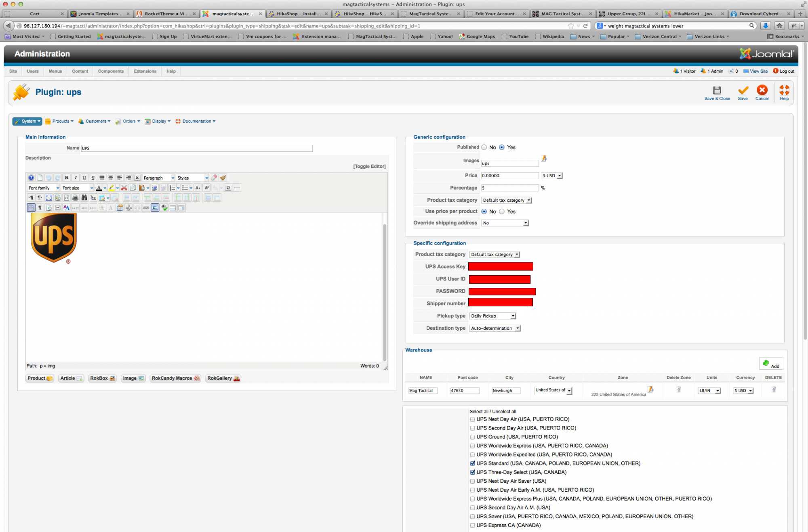Image resolution: width=808 pixels, height=532 pixels.
Task: Click the print icon in editor
Action: pyautogui.click(x=75, y=198)
